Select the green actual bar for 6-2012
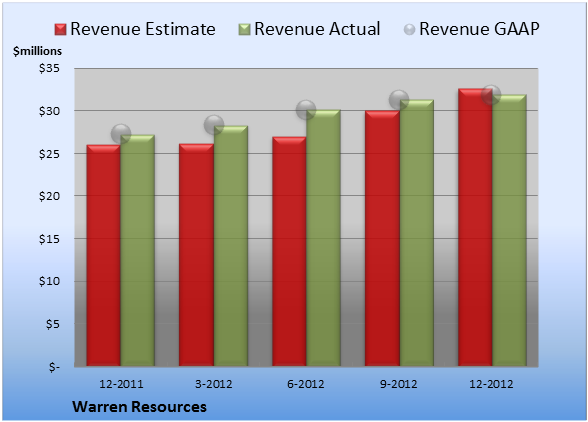The width and height of the screenshot is (588, 422). pyautogui.click(x=323, y=238)
